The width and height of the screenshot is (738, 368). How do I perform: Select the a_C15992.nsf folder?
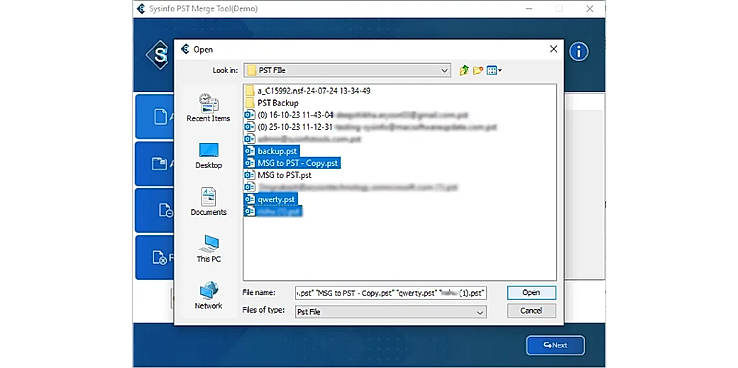click(308, 91)
